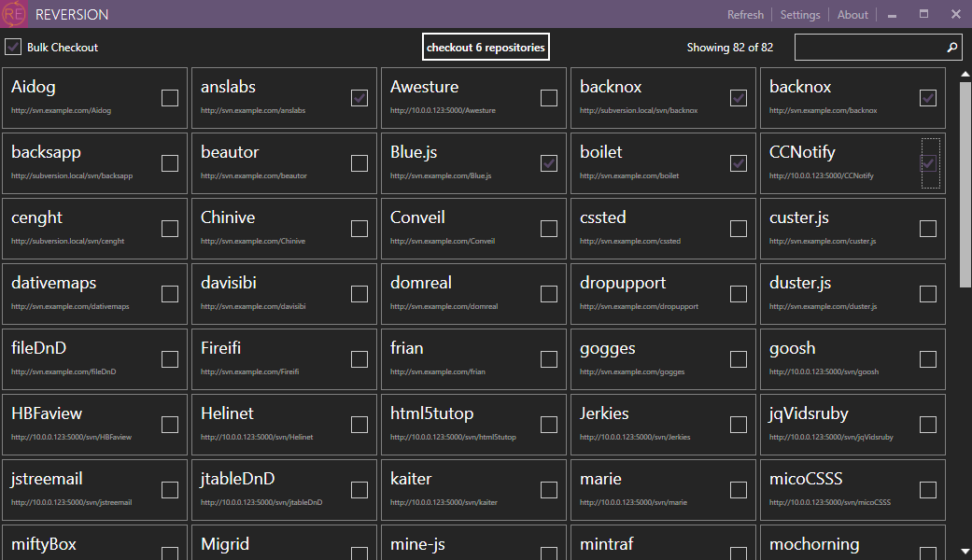
Task: Open Settings from the title bar
Action: 799,15
